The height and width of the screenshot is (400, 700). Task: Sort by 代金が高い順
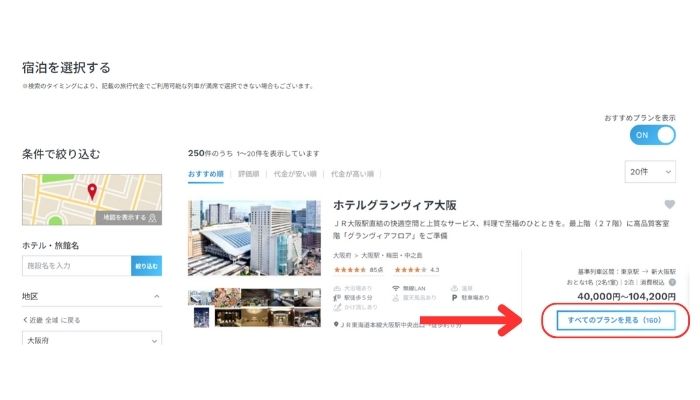pos(352,174)
